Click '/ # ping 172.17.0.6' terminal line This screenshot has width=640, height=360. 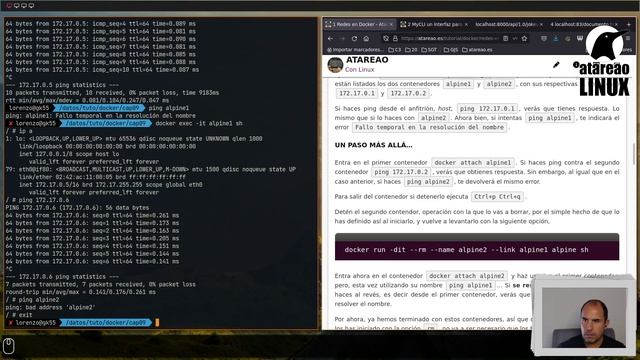38,200
